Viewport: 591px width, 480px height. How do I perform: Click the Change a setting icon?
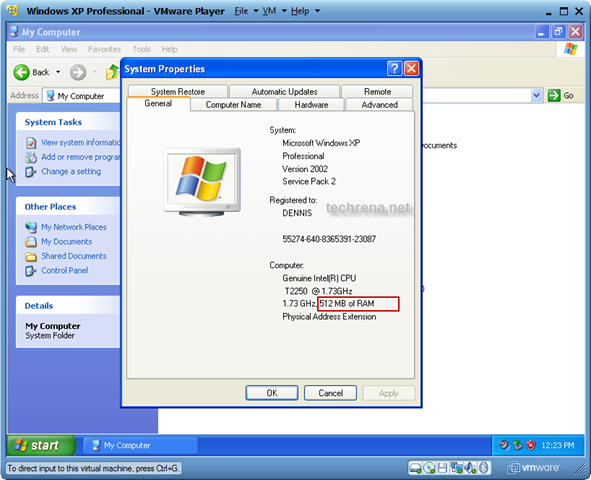(31, 172)
